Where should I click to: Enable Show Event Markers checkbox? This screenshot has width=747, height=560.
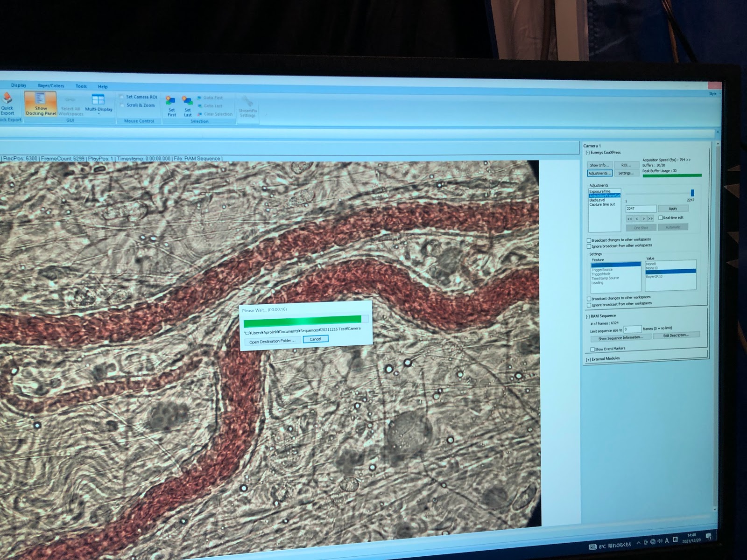(592, 349)
